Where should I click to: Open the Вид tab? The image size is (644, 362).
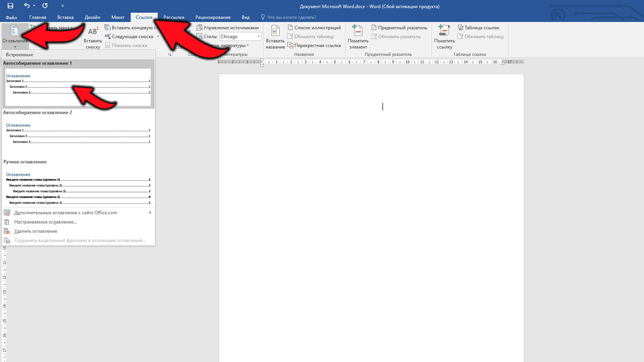tap(246, 18)
